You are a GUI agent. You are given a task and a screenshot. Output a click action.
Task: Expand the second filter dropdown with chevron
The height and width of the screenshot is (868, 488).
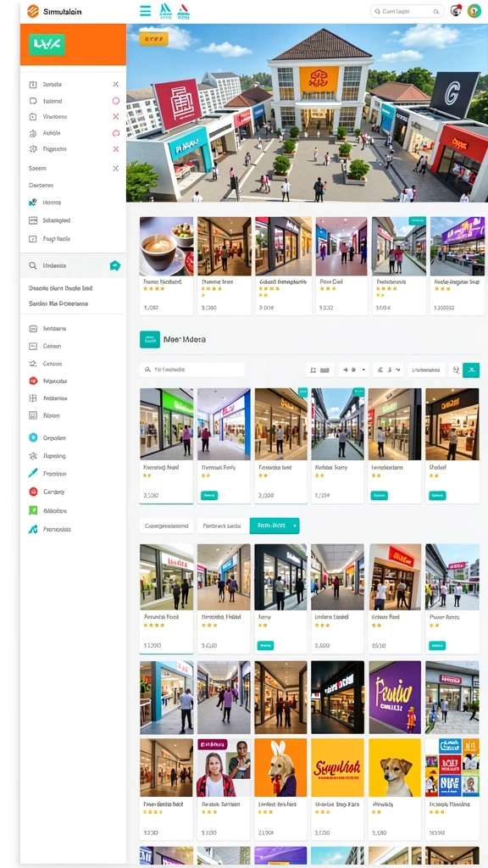388,370
